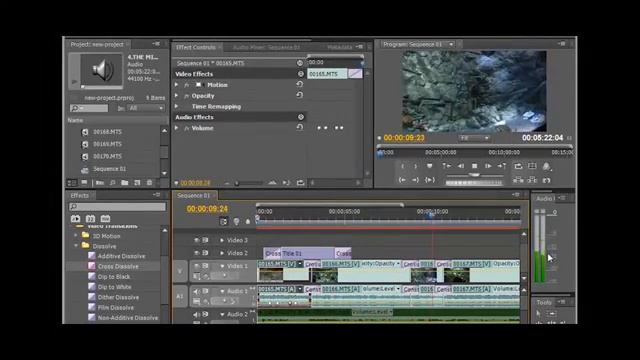Screen dimensions: 640x360
Task: Open the In: All filter dropdown
Action: [146, 108]
